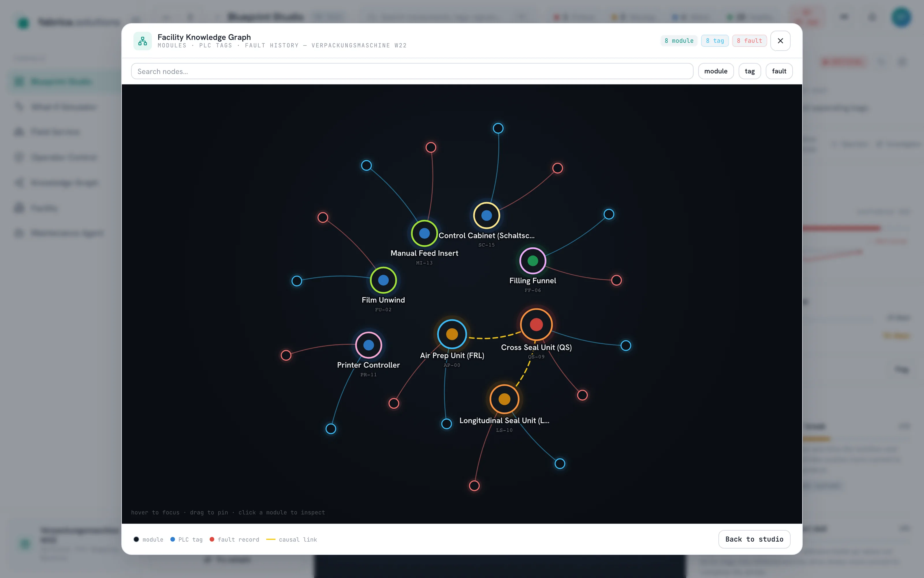The height and width of the screenshot is (578, 924).
Task: Select Manual Feed Insert's red fault node
Action: 431,147
